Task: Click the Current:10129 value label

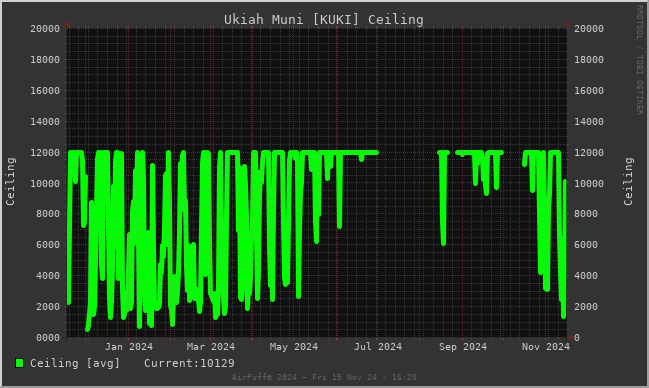Action: pos(189,363)
